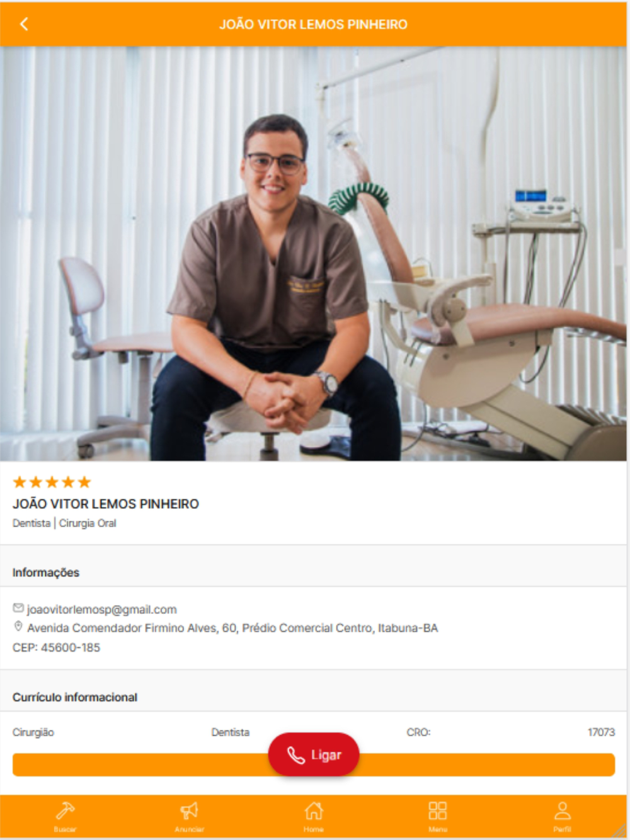Tap the Avenida Comendador Firmino Alves address
This screenshot has height=840, width=630.
click(232, 628)
